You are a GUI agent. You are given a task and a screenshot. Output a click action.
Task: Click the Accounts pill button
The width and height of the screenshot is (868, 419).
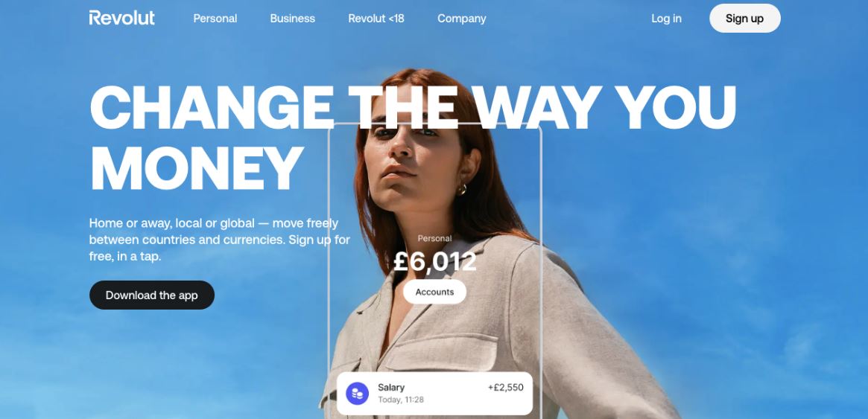click(x=434, y=292)
